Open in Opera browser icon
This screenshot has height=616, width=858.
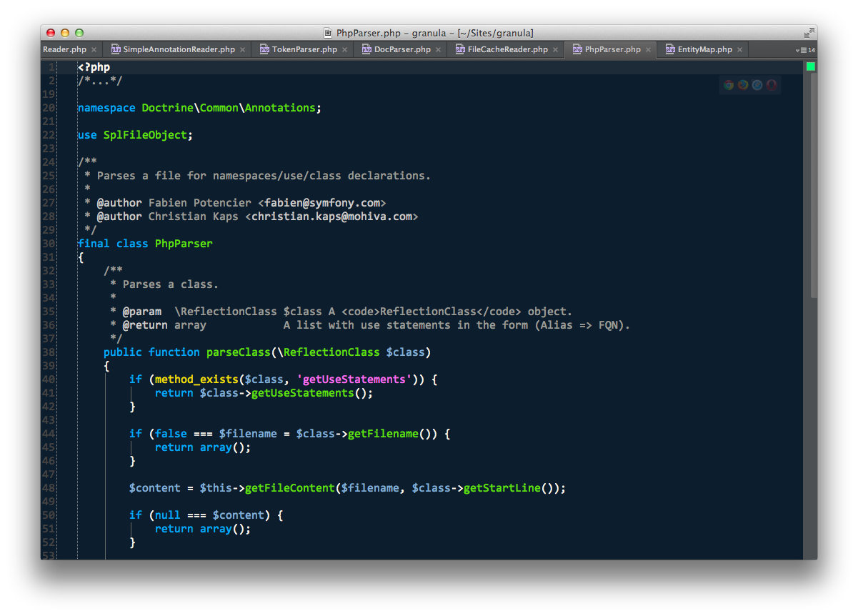point(772,85)
